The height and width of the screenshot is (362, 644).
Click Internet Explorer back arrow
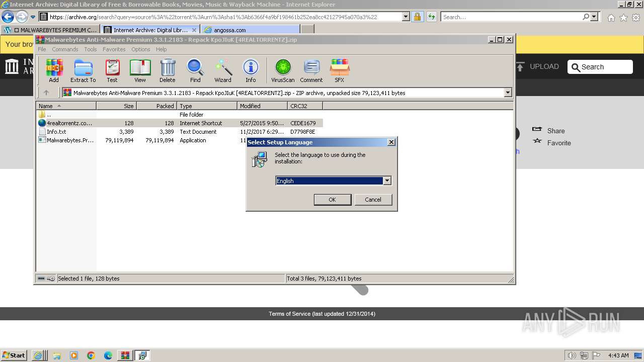(8, 17)
